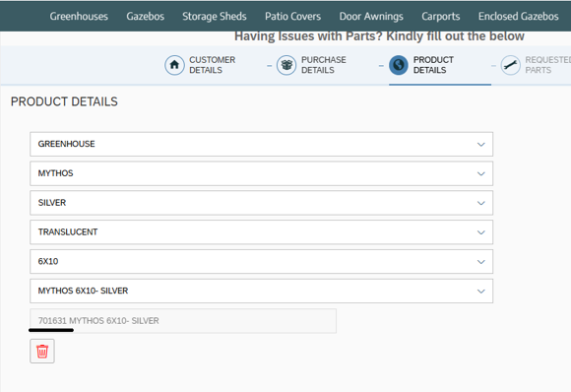Delete product with red trash icon

coord(42,352)
